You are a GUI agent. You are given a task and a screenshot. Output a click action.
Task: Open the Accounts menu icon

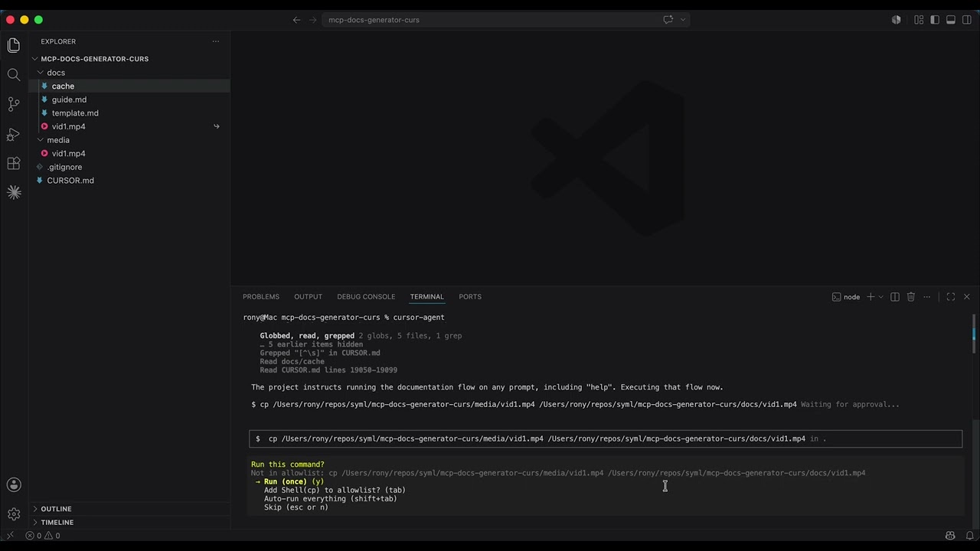pos(14,484)
